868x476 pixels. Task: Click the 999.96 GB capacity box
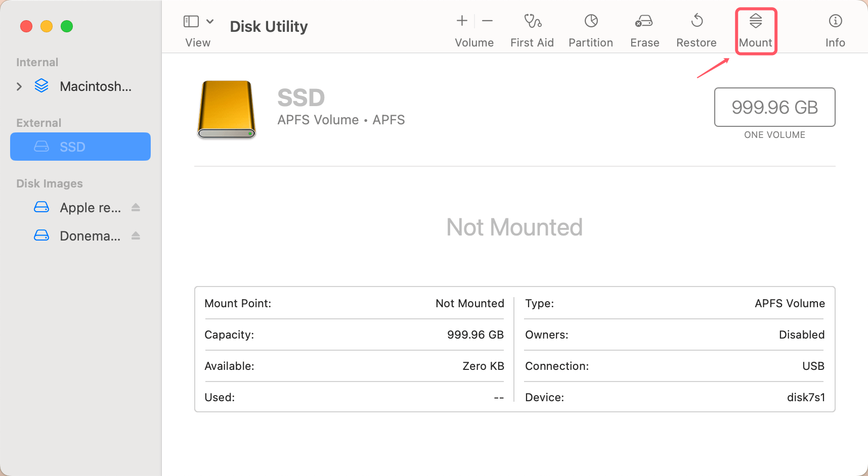(774, 107)
